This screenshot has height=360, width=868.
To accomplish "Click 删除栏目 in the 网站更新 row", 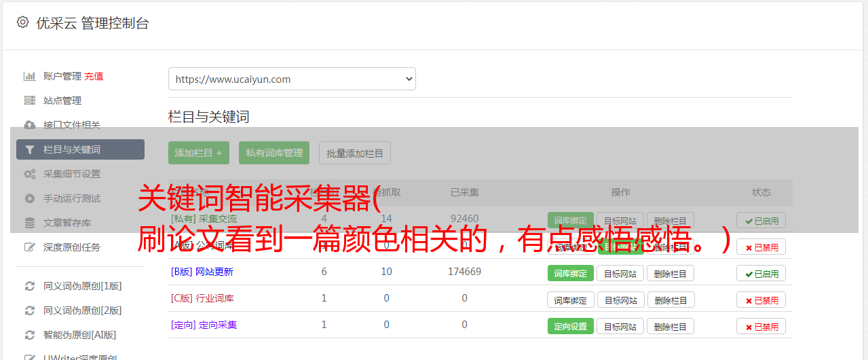I will tap(671, 273).
